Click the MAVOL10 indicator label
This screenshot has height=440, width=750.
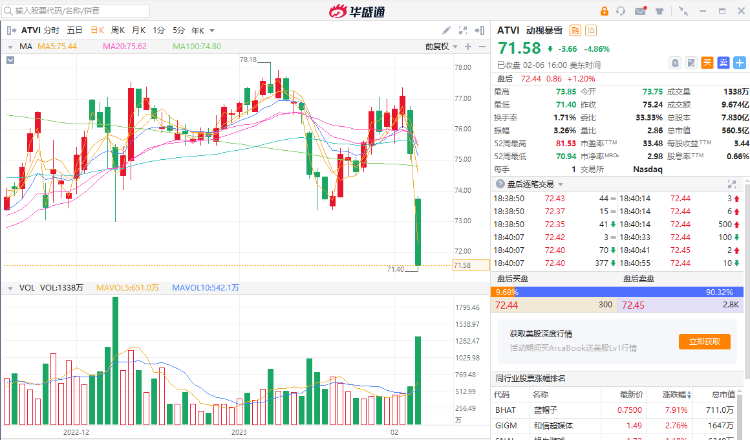tap(205, 288)
